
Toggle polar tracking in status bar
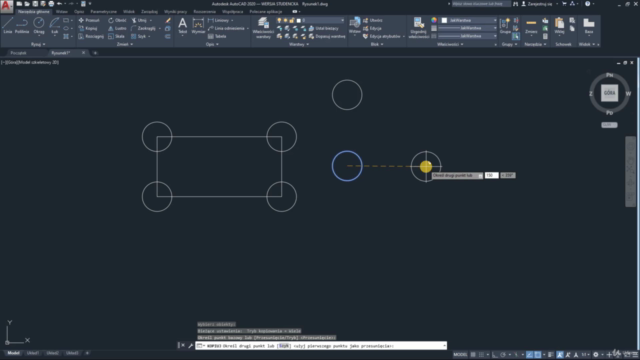503,354
